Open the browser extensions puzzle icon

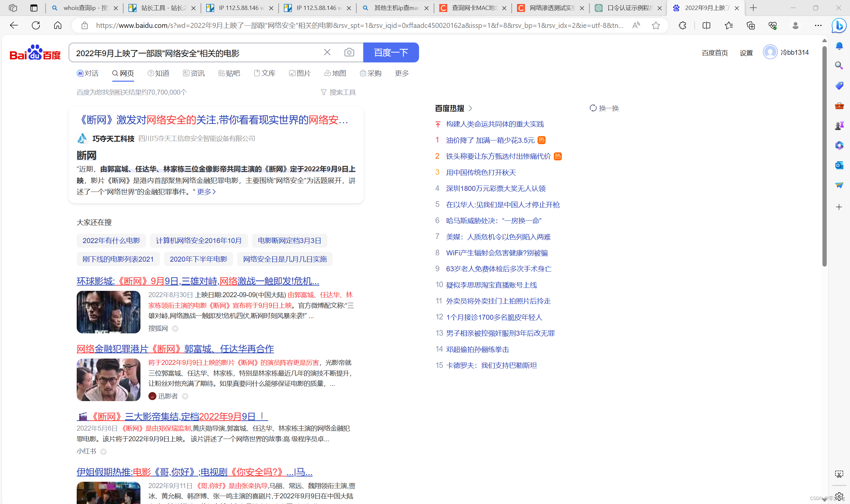pyautogui.click(x=682, y=26)
